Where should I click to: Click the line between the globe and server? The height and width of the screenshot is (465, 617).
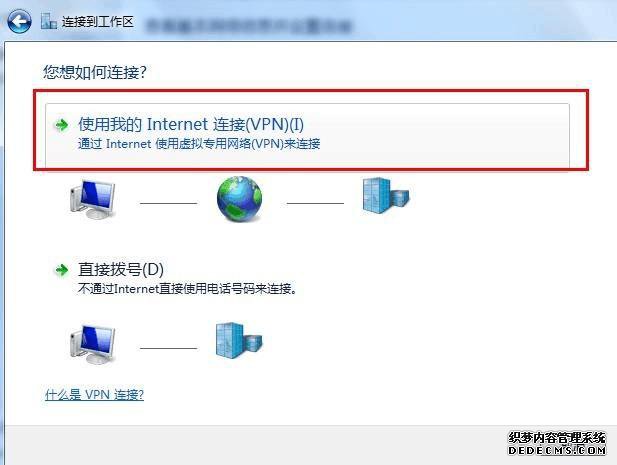315,203
